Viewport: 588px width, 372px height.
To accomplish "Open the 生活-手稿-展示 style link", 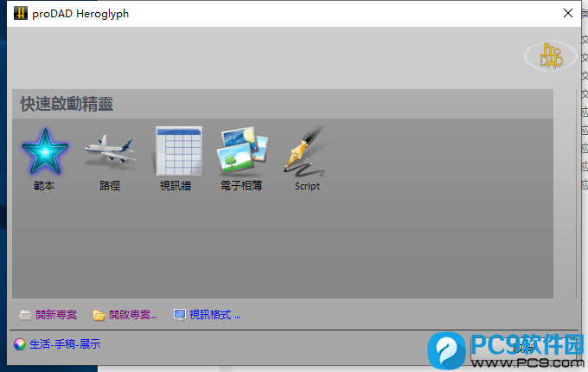I will click(65, 343).
